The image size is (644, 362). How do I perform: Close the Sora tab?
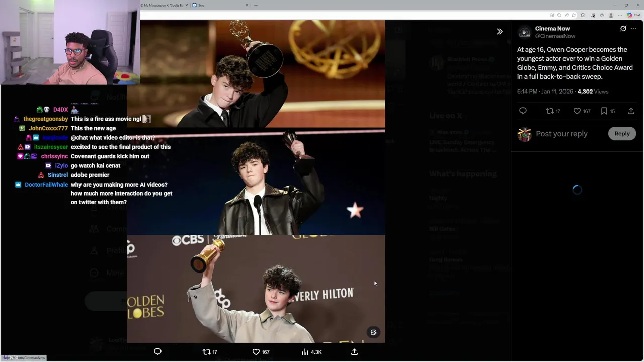click(x=247, y=5)
